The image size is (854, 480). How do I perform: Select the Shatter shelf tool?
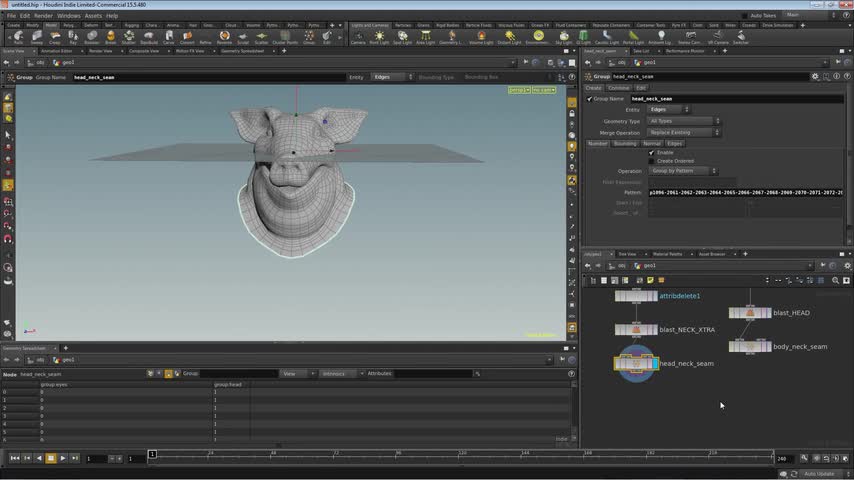(128, 37)
